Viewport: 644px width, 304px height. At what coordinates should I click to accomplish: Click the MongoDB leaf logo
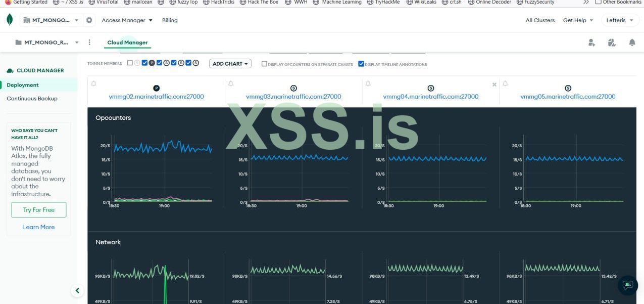pyautogui.click(x=10, y=20)
